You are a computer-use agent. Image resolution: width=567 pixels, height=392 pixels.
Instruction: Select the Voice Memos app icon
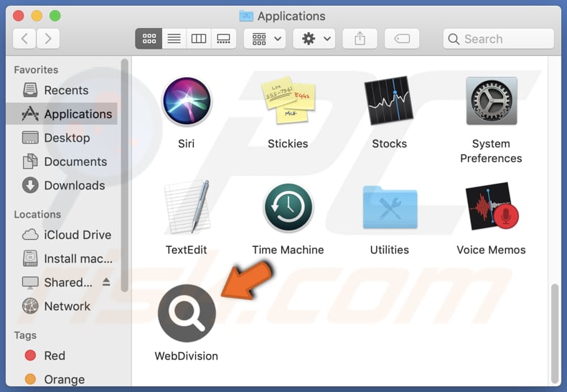492,207
